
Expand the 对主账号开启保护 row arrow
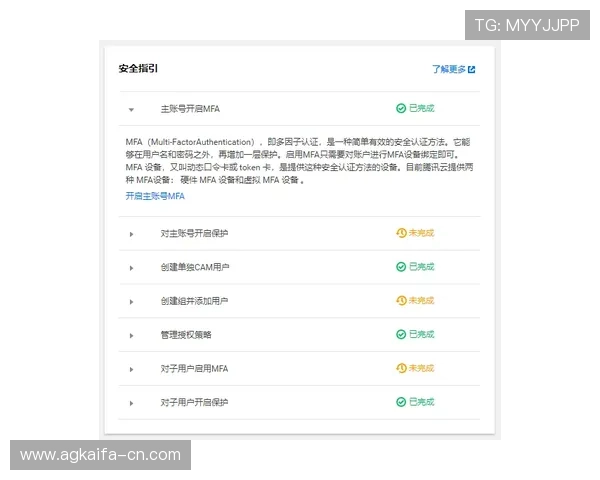[x=131, y=234]
